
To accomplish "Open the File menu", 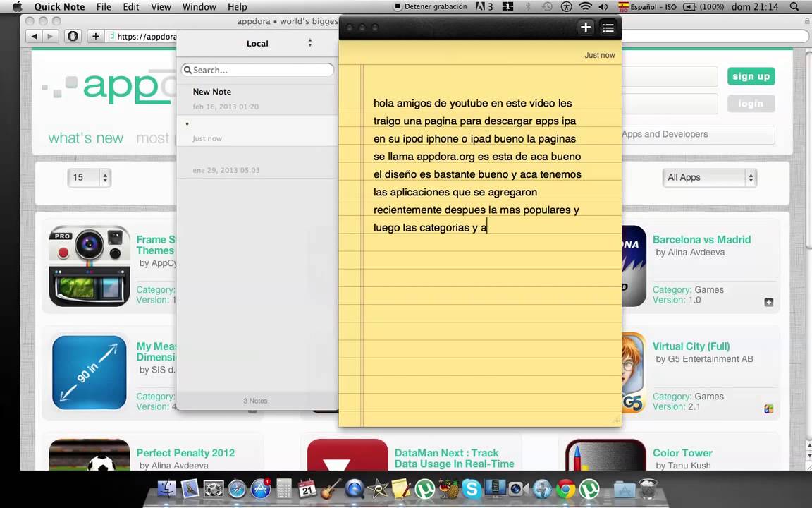I will pos(104,7).
